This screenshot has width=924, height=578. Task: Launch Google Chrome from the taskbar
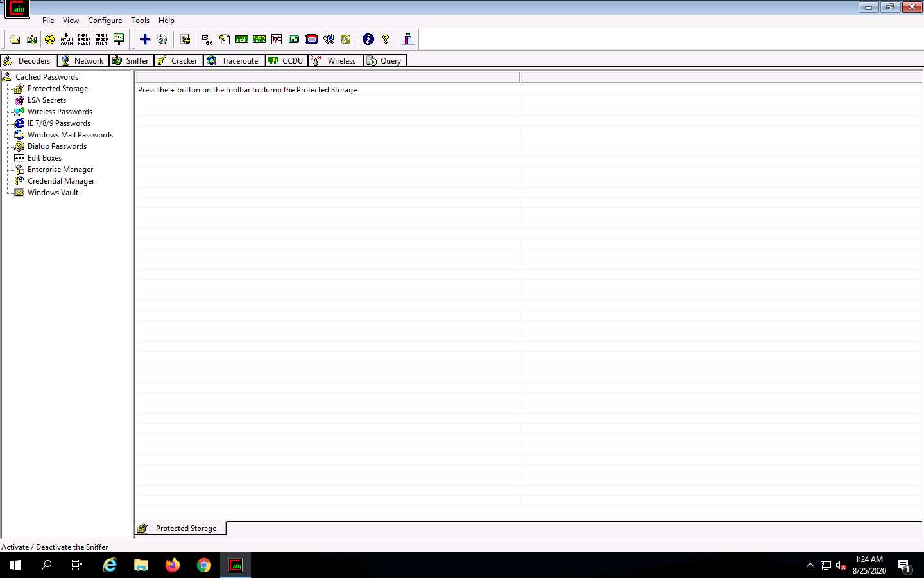coord(204,565)
